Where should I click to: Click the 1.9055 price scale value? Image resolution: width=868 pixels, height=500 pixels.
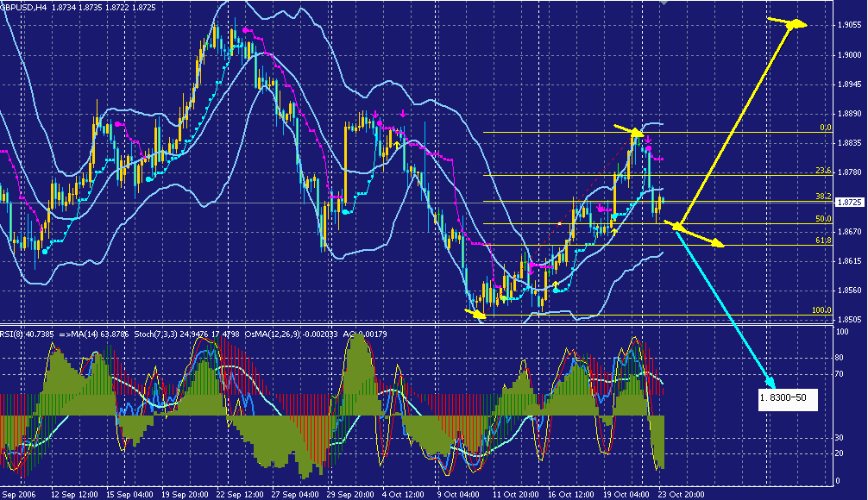click(x=850, y=25)
